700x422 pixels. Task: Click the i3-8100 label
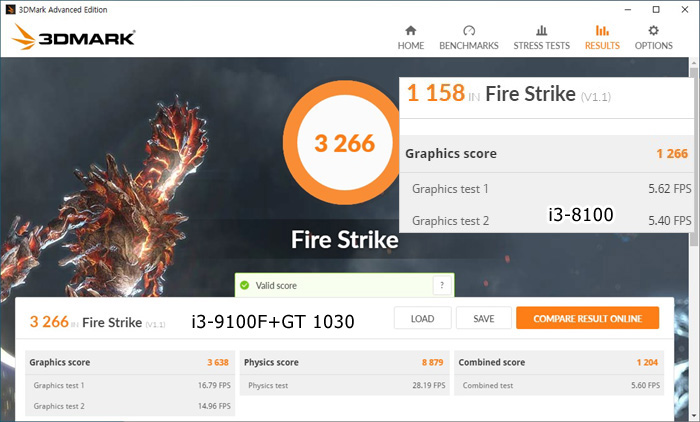[581, 215]
